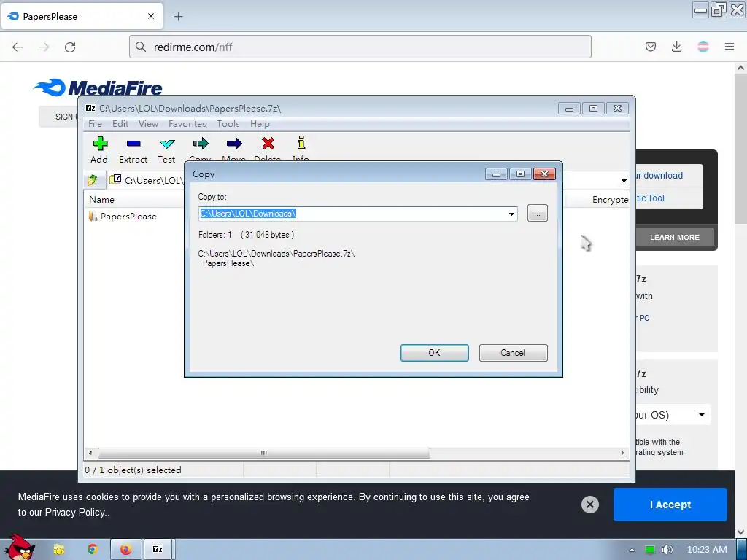Viewport: 747px width, 560px height.
Task: Click the Encrypted column header
Action: tap(610, 200)
